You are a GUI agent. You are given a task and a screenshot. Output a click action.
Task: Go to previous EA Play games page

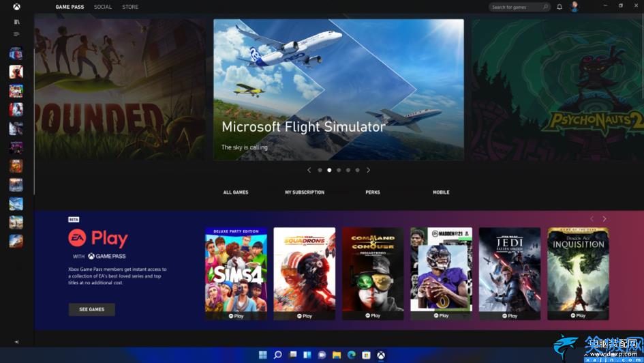pos(592,219)
